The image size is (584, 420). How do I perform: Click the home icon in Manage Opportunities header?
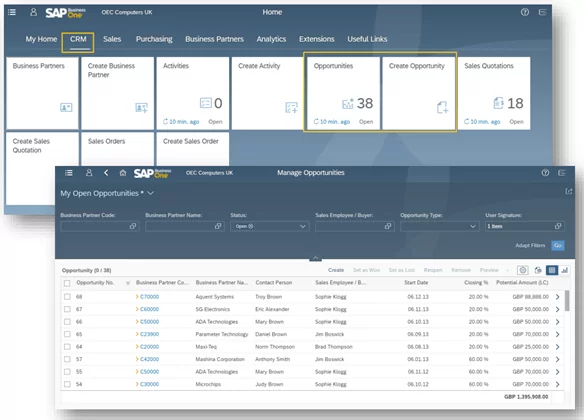coord(123,173)
